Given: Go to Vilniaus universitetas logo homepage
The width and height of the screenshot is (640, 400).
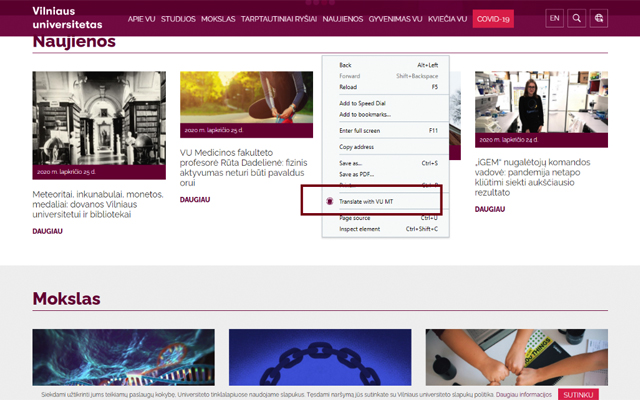Looking at the screenshot, I should pyautogui.click(x=67, y=18).
